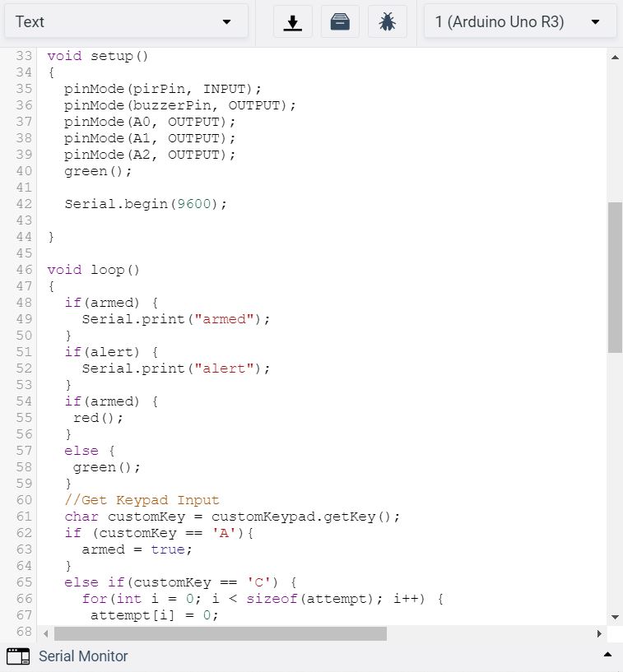
Task: Click 'else {' on line 57
Action: click(90, 451)
